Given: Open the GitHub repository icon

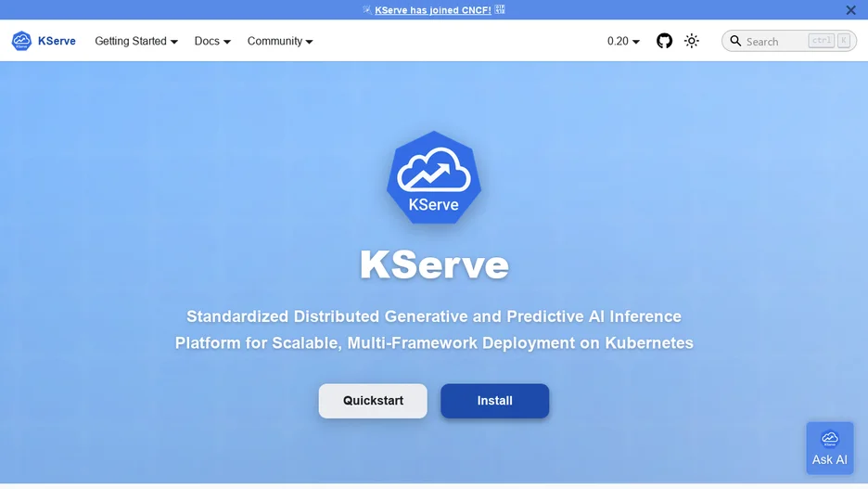Looking at the screenshot, I should point(664,41).
